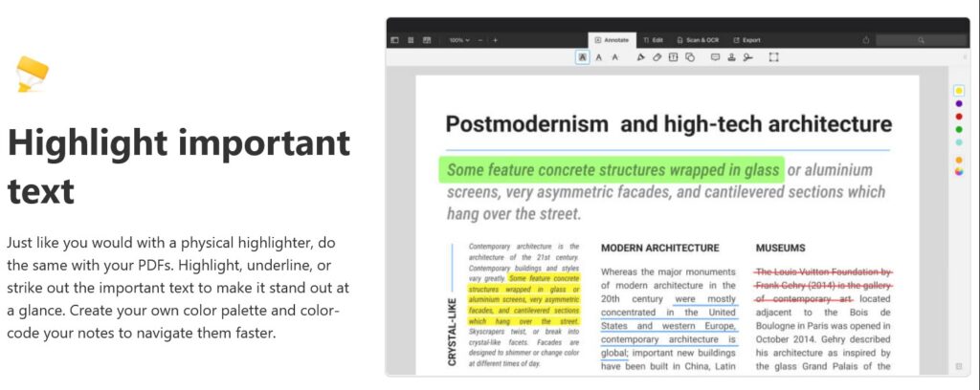Select the Shapes tool
The image size is (980, 390).
689,57
